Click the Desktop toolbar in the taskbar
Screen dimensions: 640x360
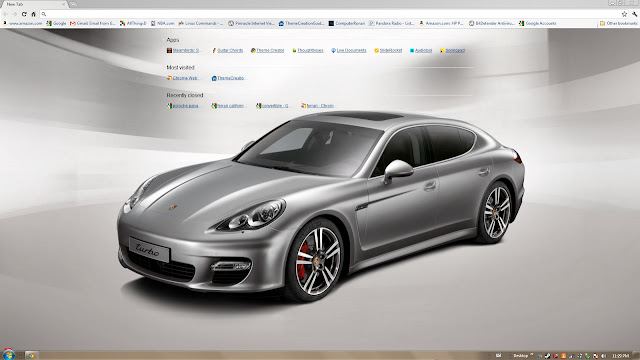point(520,356)
